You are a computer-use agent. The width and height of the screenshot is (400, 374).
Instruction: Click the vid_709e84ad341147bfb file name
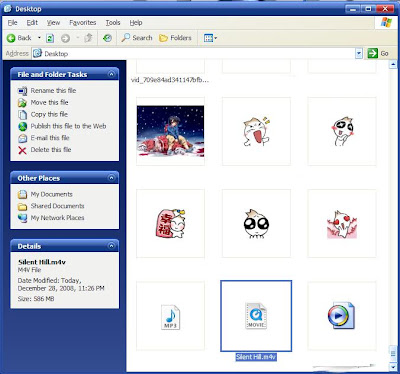pyautogui.click(x=170, y=80)
